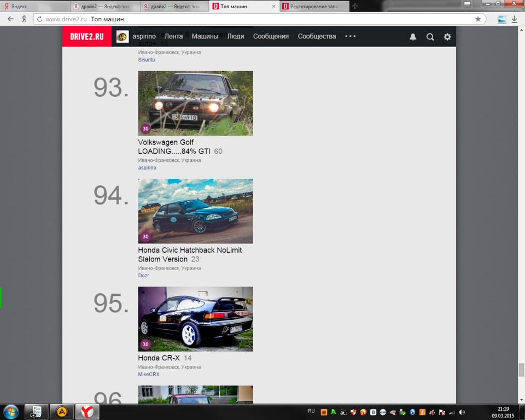The height and width of the screenshot is (420, 525).
Task: Open the aspirino profile avatar
Action: click(x=122, y=37)
